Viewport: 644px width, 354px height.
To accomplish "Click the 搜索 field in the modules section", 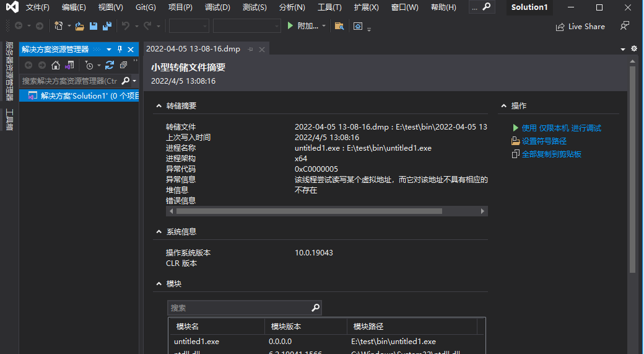I will 239,308.
